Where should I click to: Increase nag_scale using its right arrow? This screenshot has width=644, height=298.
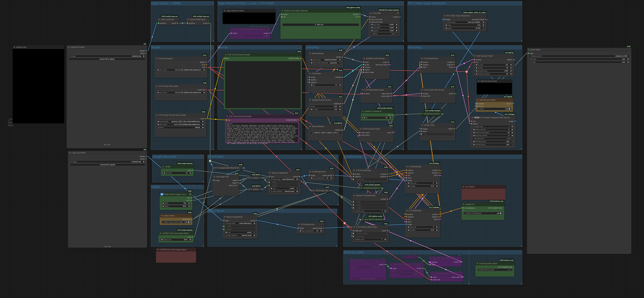pyautogui.click(x=396, y=25)
